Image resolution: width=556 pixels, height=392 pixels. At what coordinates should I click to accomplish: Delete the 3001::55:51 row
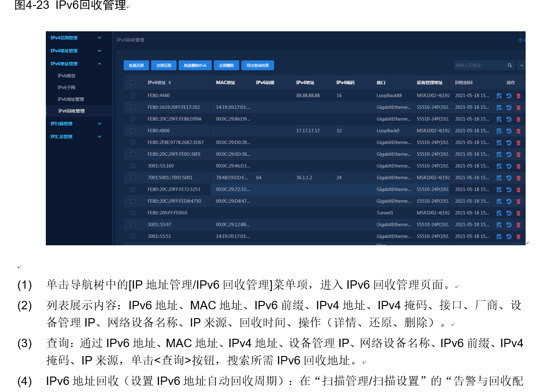(x=519, y=236)
